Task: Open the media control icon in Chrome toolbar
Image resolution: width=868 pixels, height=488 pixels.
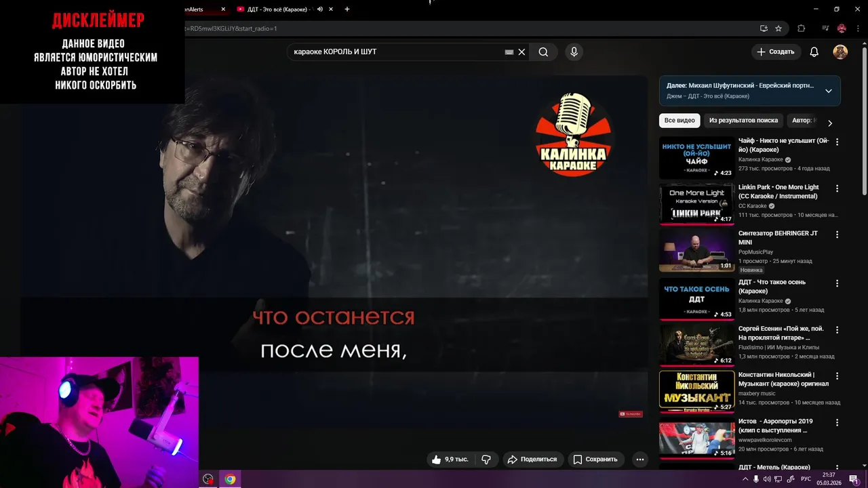Action: pos(825,28)
